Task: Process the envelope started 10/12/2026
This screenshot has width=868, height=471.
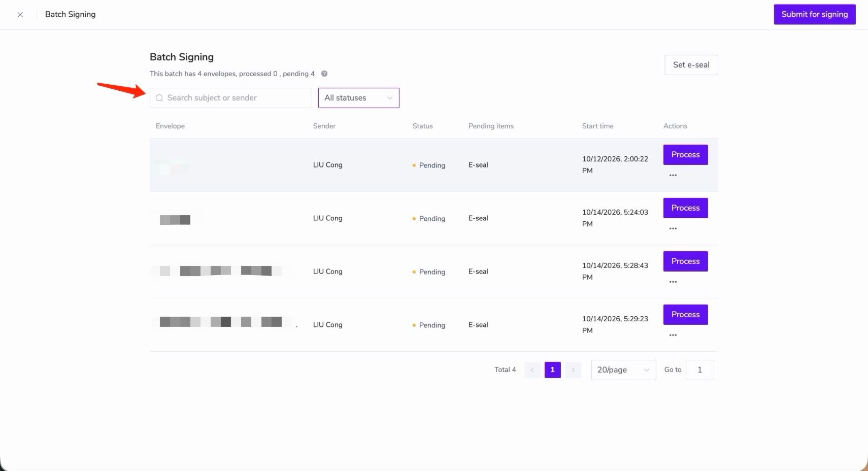Action: click(x=686, y=155)
